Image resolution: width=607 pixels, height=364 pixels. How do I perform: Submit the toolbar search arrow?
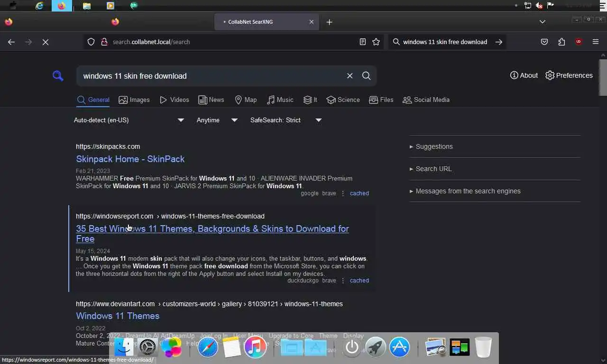tap(498, 42)
